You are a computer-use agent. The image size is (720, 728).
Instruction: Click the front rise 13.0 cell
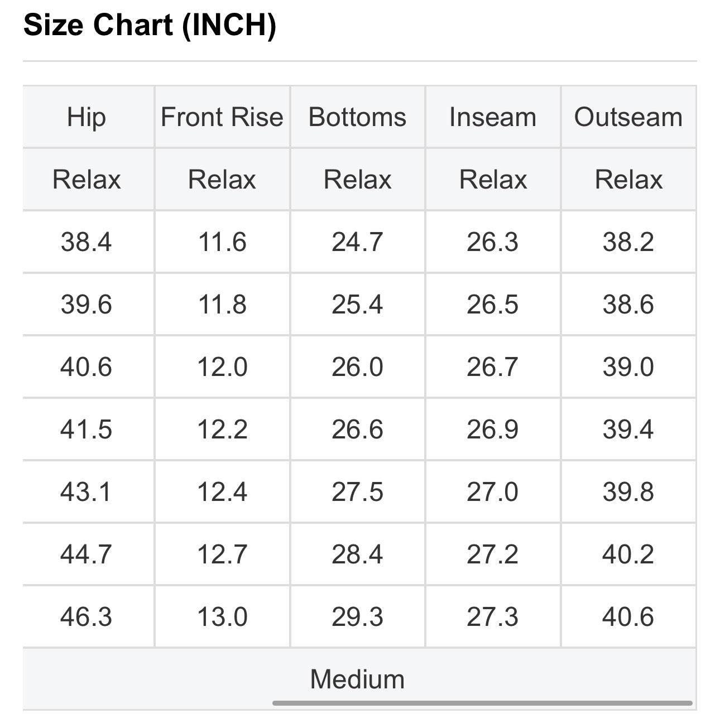[x=222, y=617]
